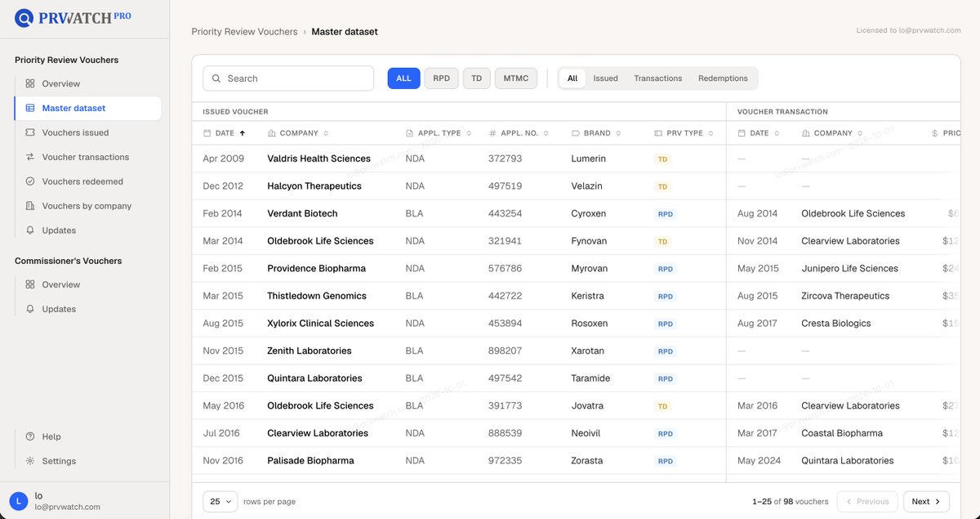Filter by TD voucher type
This screenshot has width=980, height=519.
pos(477,78)
